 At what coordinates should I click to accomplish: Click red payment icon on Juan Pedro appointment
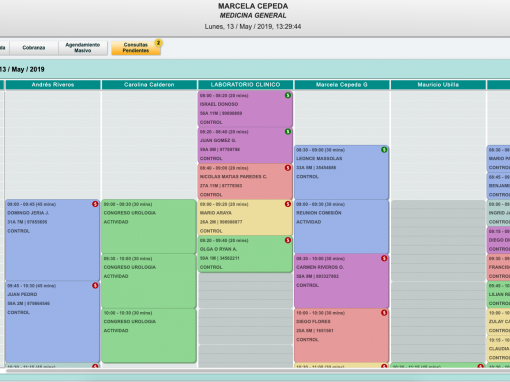[95, 285]
